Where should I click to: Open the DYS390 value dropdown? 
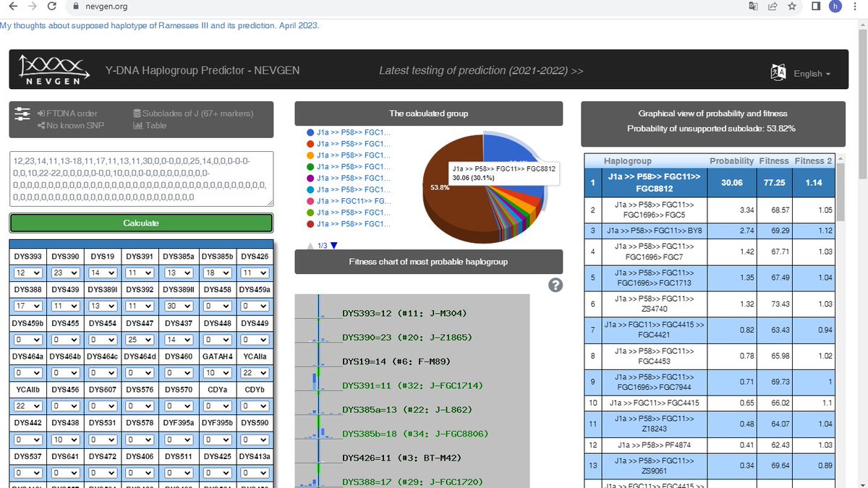click(x=65, y=273)
